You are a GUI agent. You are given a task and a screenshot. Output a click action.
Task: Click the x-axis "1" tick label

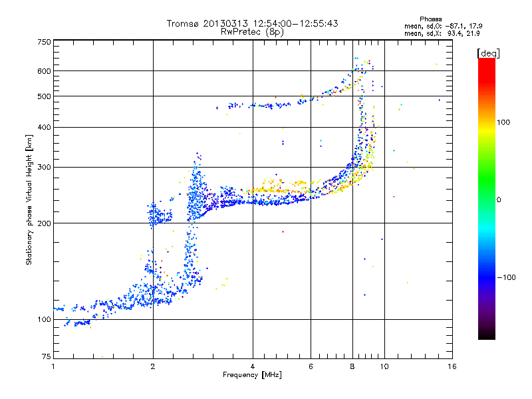[x=53, y=366]
